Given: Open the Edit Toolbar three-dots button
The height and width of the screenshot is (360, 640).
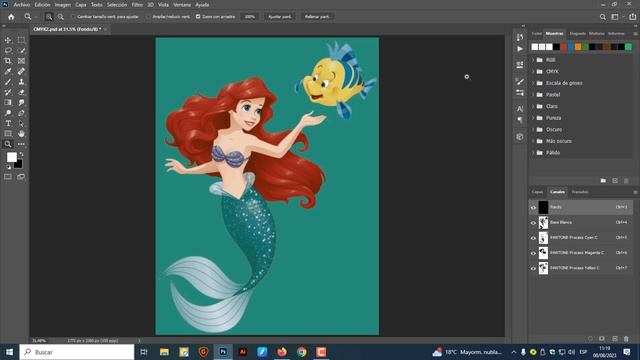Looking at the screenshot, I should [21, 144].
